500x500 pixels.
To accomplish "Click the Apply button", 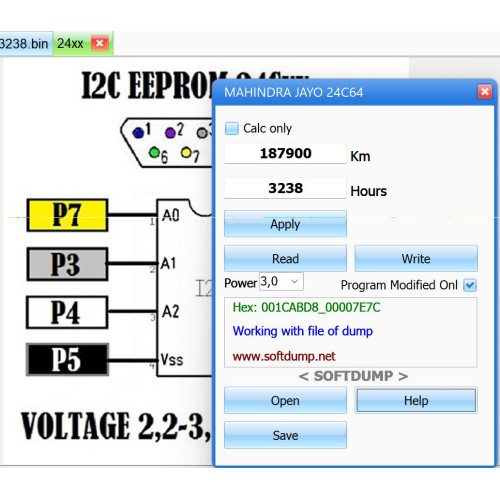I will tap(285, 224).
